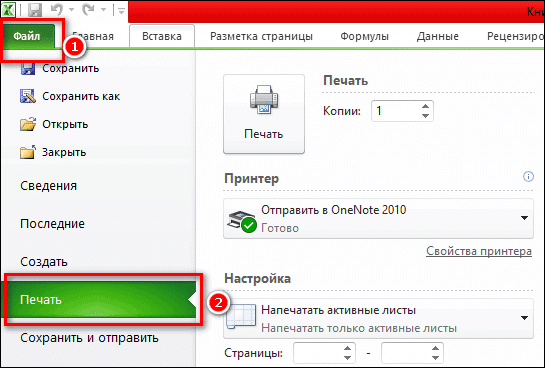Image resolution: width=545 pixels, height=368 pixels.
Task: Switch to the Данные tab
Action: [x=438, y=36]
